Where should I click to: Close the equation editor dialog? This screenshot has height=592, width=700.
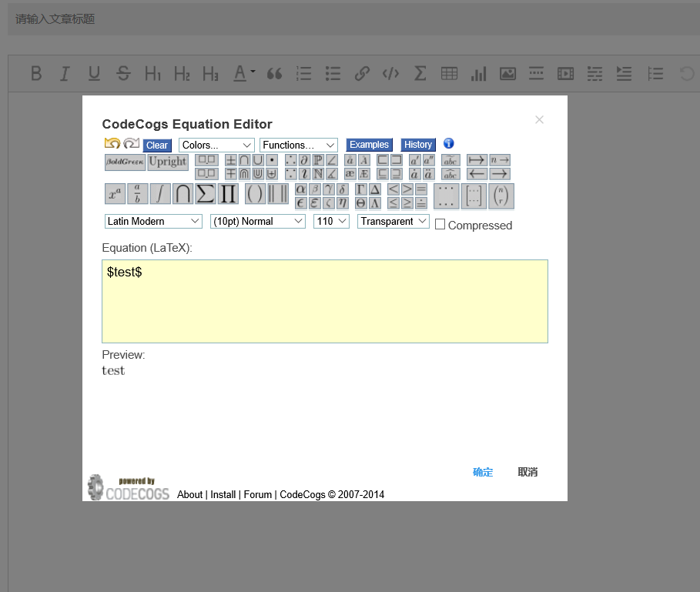539,119
